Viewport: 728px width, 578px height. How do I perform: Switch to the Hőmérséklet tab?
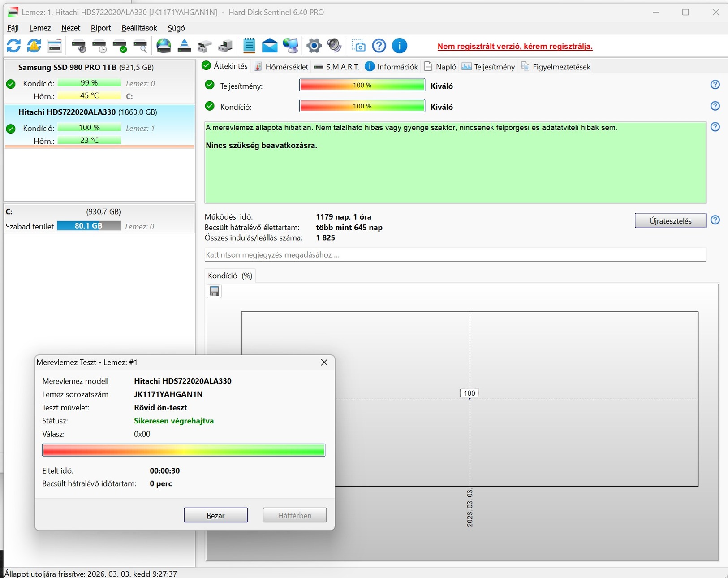tap(281, 67)
